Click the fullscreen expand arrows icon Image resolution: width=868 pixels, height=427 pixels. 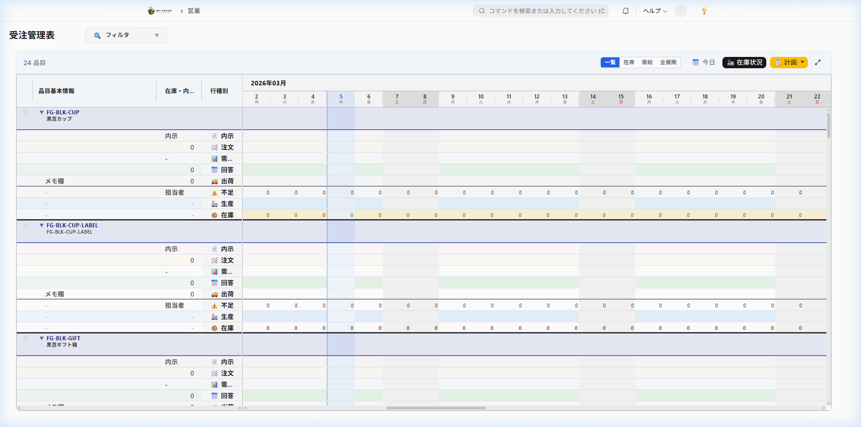[817, 62]
